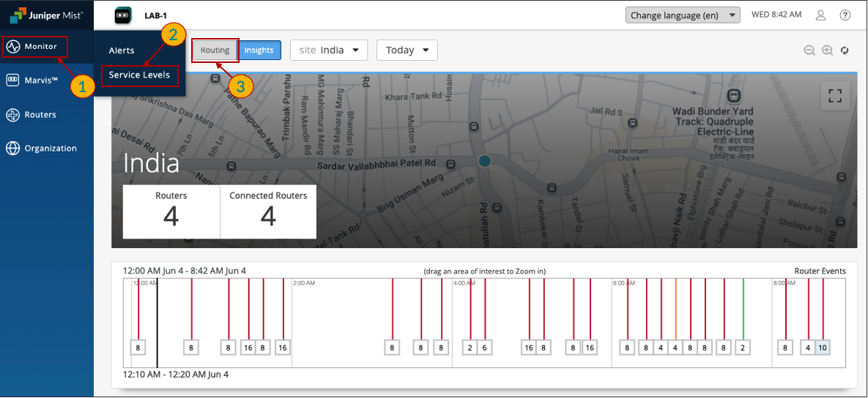The height and width of the screenshot is (398, 868).
Task: Select the highlighted 10 events box
Action: click(x=823, y=348)
